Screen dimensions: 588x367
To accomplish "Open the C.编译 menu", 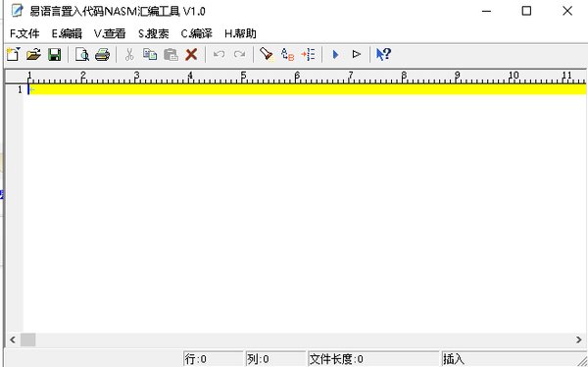I will [x=197, y=33].
